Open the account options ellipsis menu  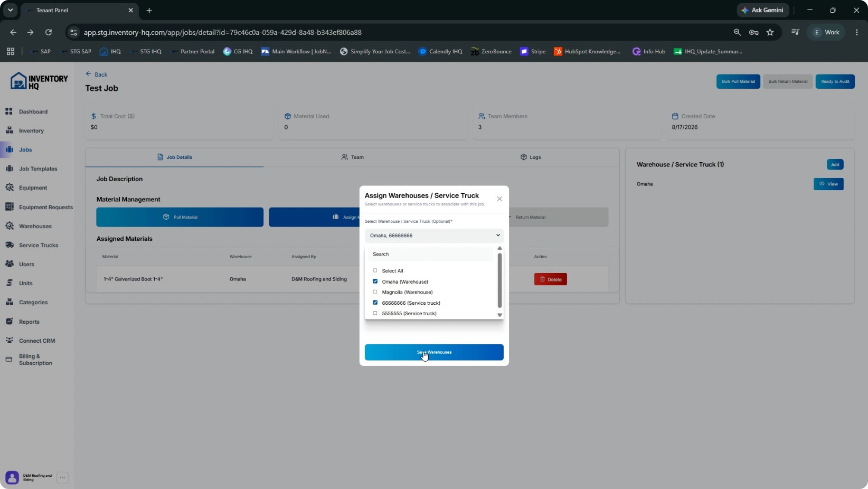pos(62,478)
